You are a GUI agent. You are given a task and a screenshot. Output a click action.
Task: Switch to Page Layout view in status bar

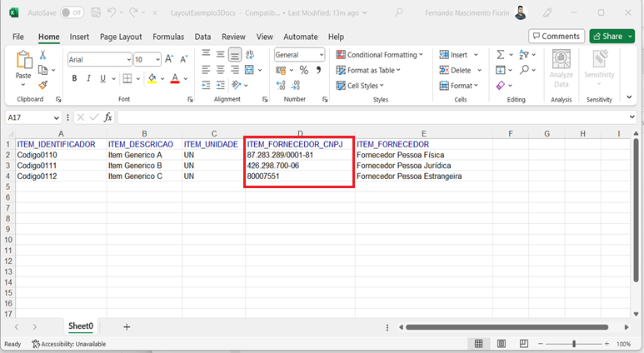click(x=500, y=344)
